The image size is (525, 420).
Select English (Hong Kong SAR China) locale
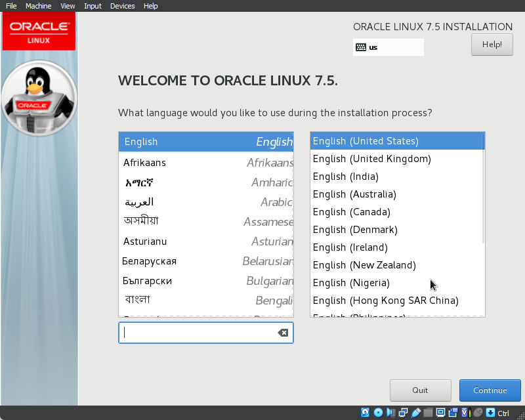pyautogui.click(x=397, y=301)
